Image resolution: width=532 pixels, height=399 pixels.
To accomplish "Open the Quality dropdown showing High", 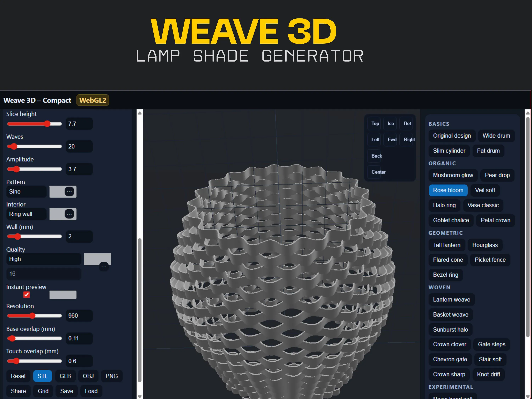I will pyautogui.click(x=43, y=259).
